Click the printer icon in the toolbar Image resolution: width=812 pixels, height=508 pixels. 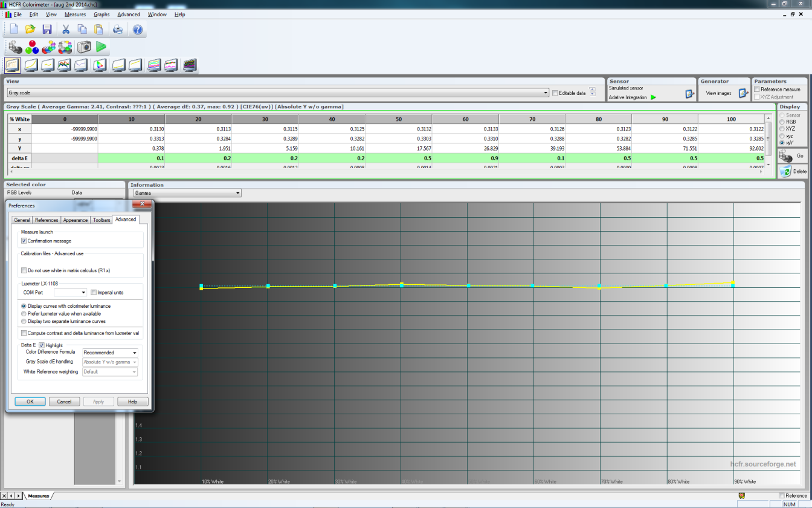(118, 29)
